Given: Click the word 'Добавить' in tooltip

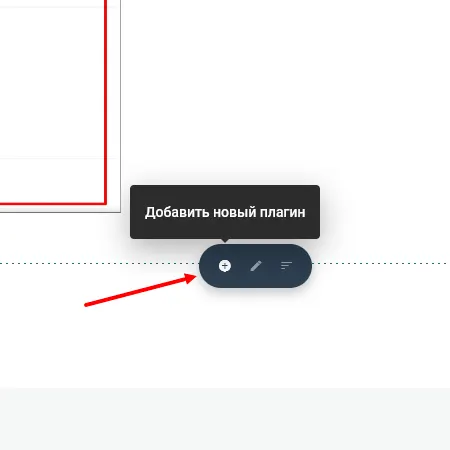Looking at the screenshot, I should click(177, 212).
